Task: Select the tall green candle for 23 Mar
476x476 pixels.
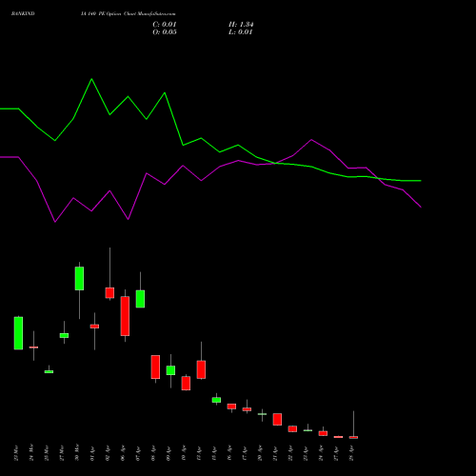Action: pos(18,333)
